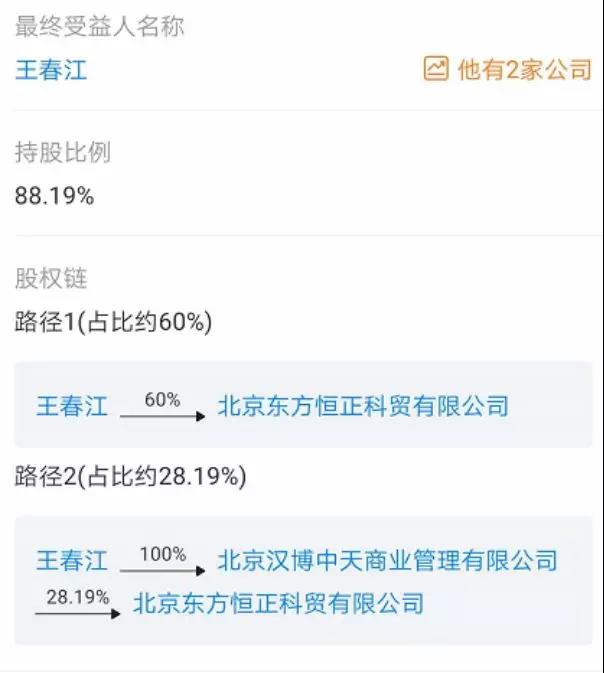604x673 pixels.
Task: Tap the 28.19% percentage above the 路径2 arrow
Action: 77,597
